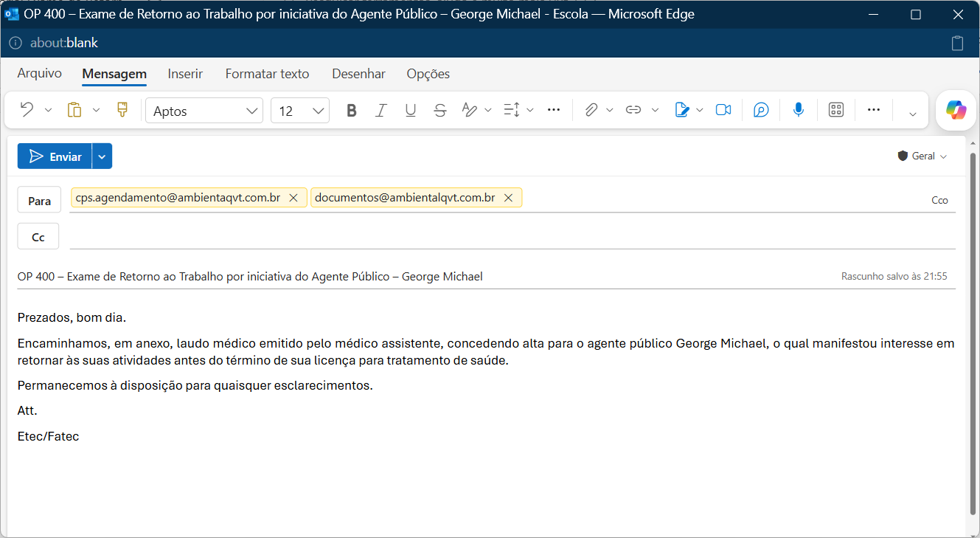The width and height of the screenshot is (980, 538).
Task: Switch to the Formatar texto tab
Action: (x=268, y=74)
